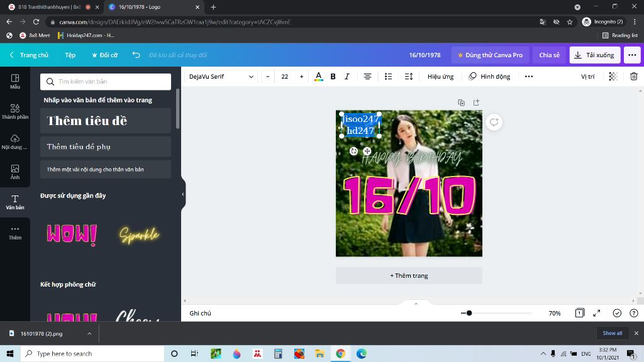644x362 pixels.
Task: Click the trash icon to delete text
Action: point(635,76)
